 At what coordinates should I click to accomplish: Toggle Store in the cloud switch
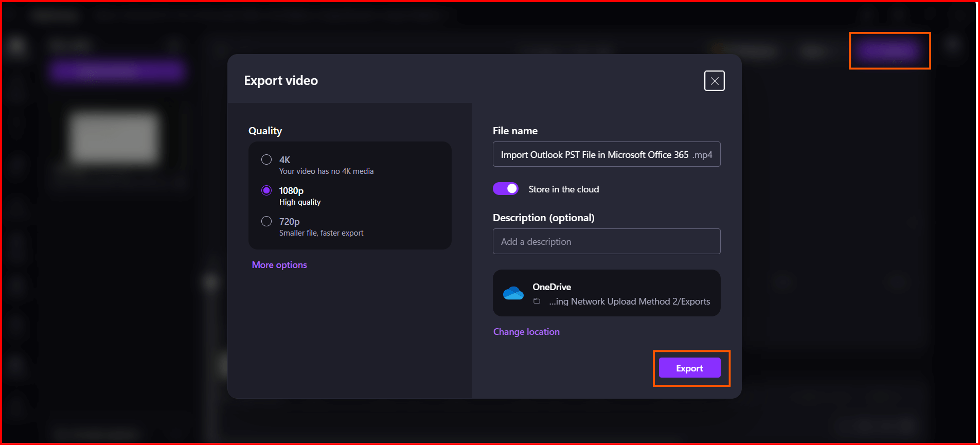pyautogui.click(x=506, y=189)
